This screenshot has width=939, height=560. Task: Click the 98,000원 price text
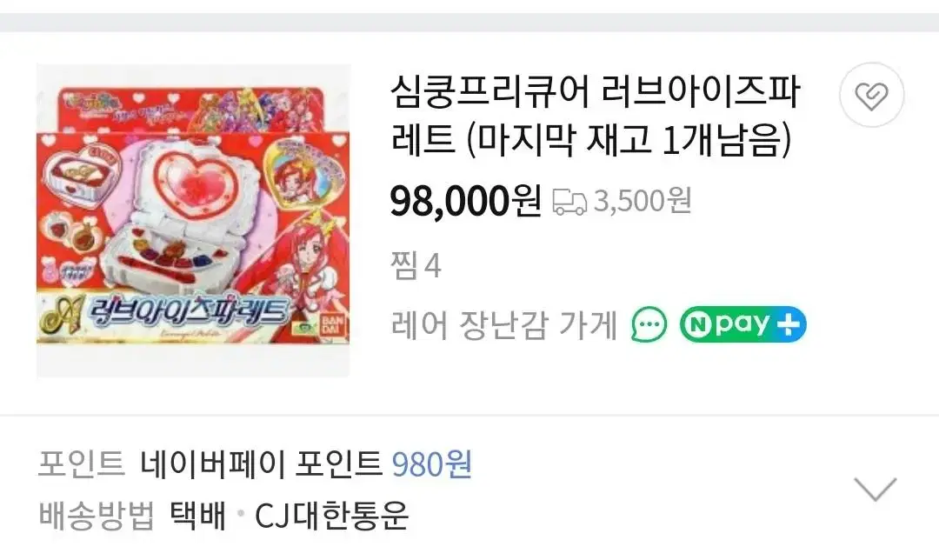click(466, 201)
